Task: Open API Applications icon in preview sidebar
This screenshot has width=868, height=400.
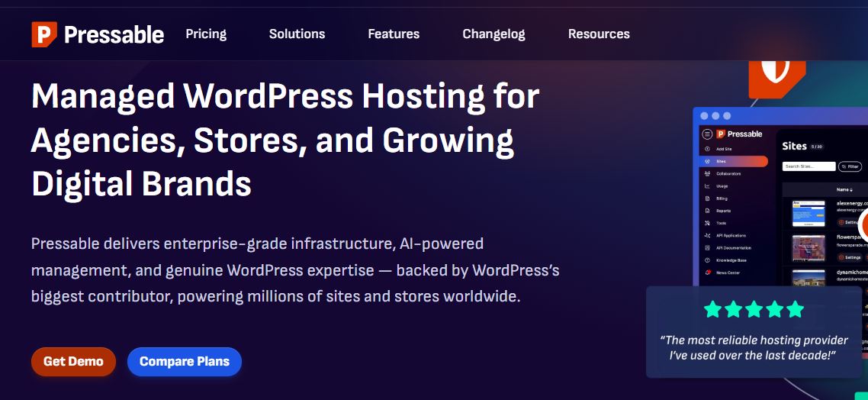Action: pos(708,235)
